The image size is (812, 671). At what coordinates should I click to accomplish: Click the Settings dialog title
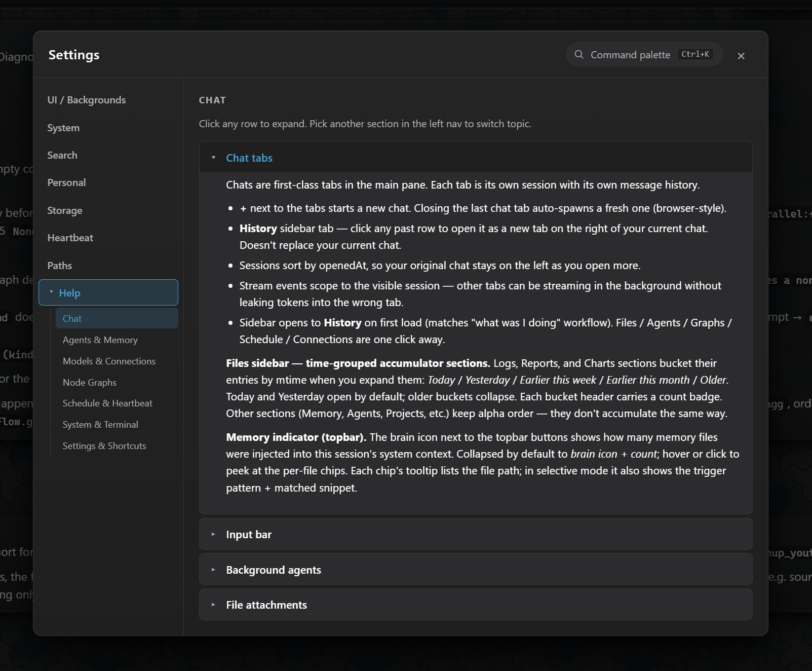point(74,55)
